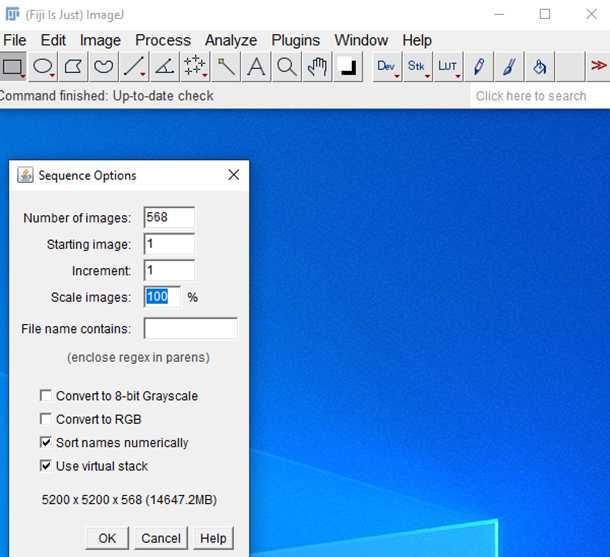This screenshot has height=557, width=610.
Task: Click the Sequence Options title bar icon
Action: (x=25, y=175)
